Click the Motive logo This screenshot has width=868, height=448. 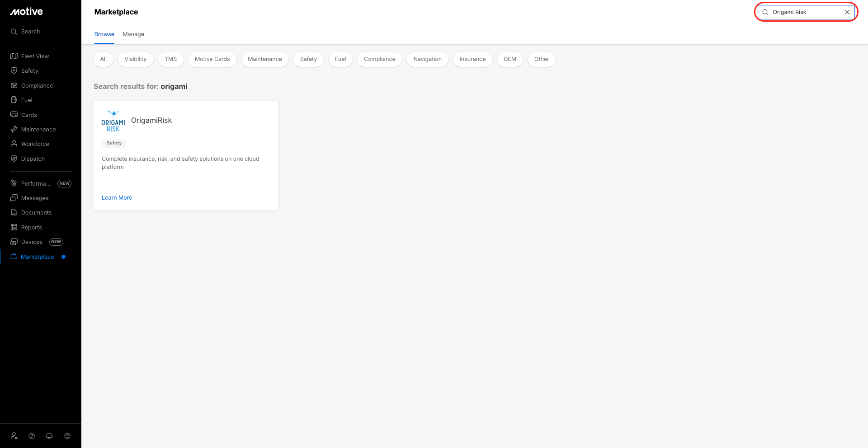[27, 12]
